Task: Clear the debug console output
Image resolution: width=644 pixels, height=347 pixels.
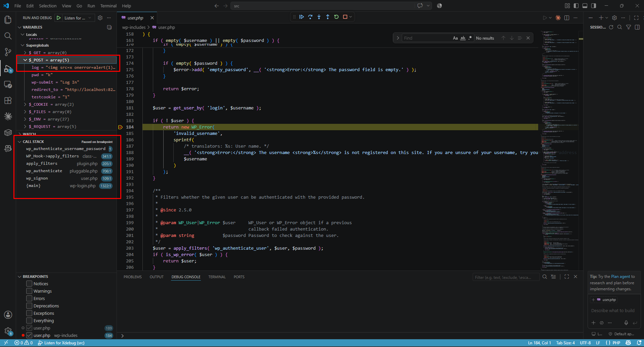Action: click(553, 277)
